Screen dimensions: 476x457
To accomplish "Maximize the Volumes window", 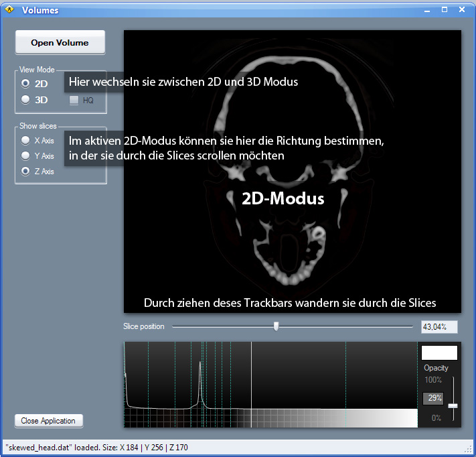I will pos(445,10).
